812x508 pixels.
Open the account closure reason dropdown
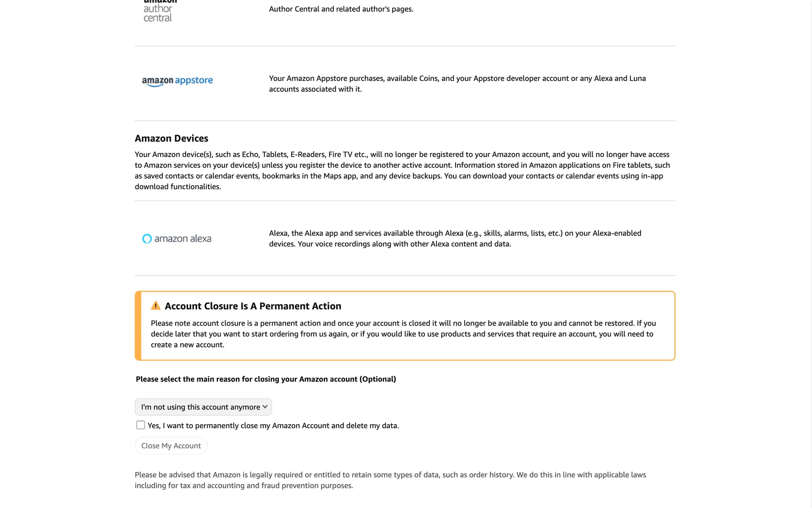203,407
